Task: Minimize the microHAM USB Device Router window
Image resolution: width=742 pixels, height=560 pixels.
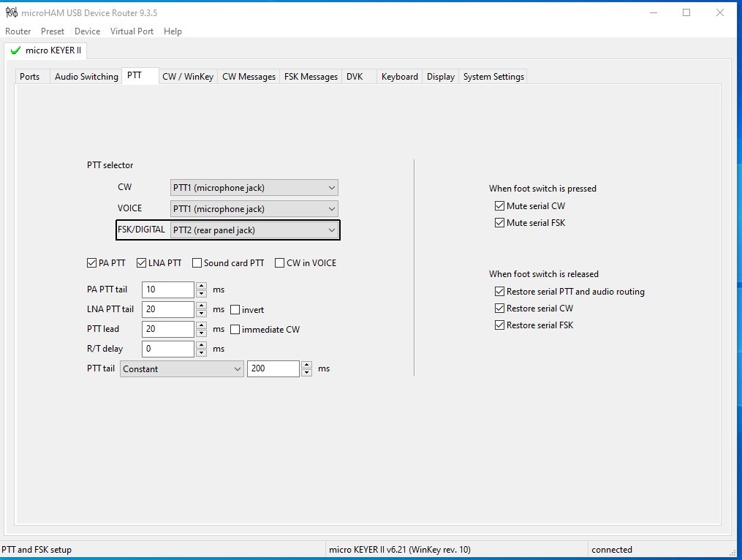Action: point(654,12)
